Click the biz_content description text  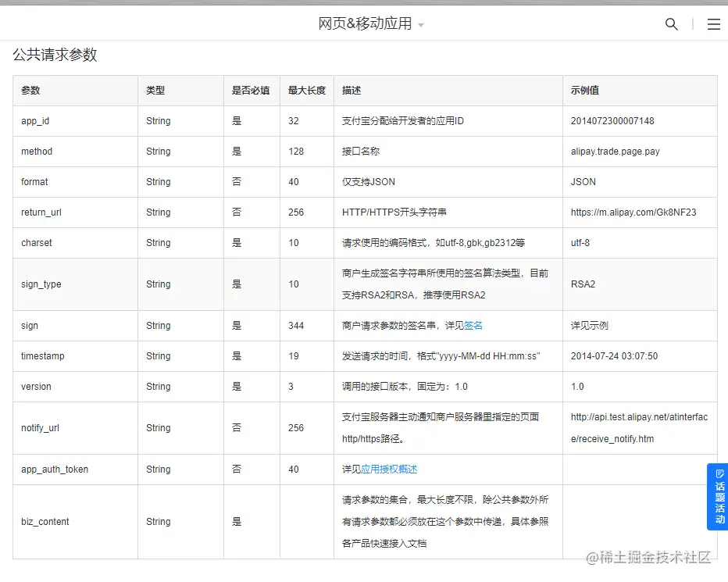point(445,522)
